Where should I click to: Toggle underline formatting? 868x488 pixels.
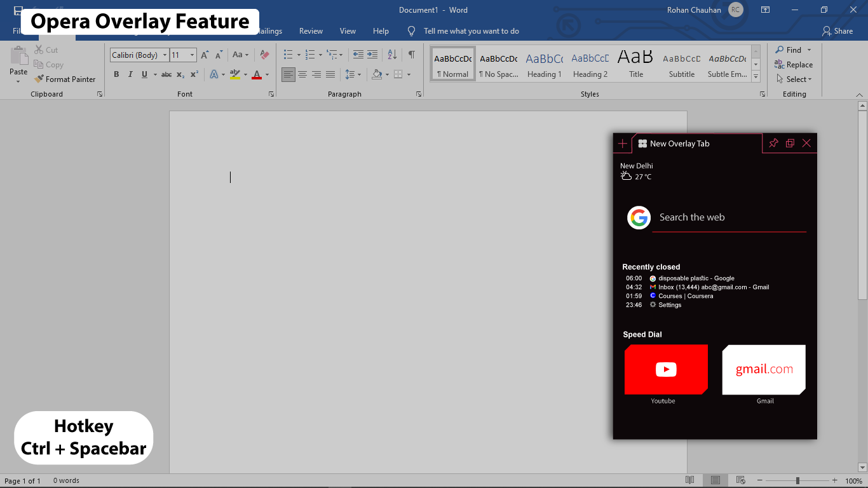[x=144, y=74]
